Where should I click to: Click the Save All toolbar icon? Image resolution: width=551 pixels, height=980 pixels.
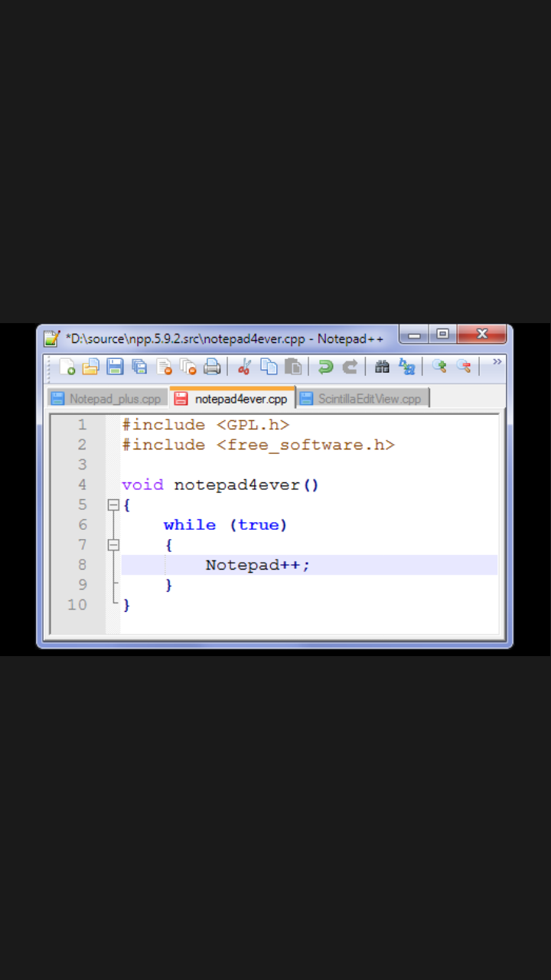139,367
